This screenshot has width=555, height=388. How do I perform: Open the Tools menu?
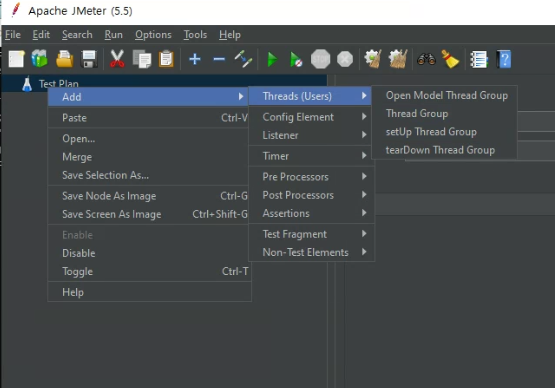pos(195,35)
